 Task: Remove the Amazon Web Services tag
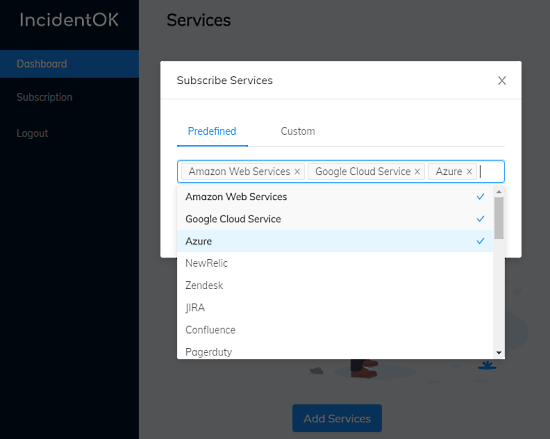coord(297,171)
